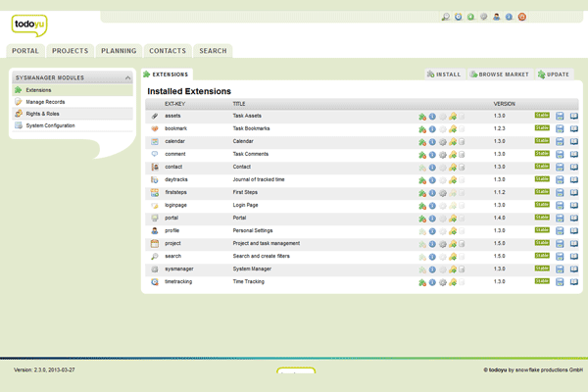Expand the bottom panel handle tab
This screenshot has width=588, height=392.
pos(295,371)
